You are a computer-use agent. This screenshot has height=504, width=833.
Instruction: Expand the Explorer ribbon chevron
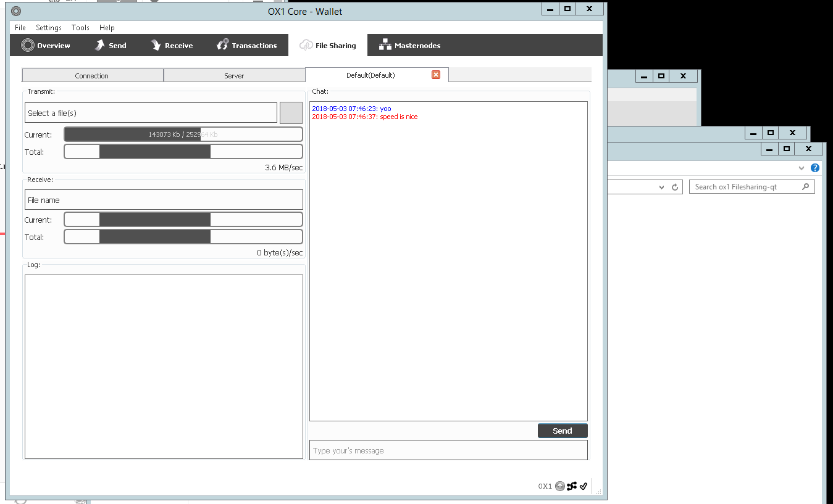point(802,168)
